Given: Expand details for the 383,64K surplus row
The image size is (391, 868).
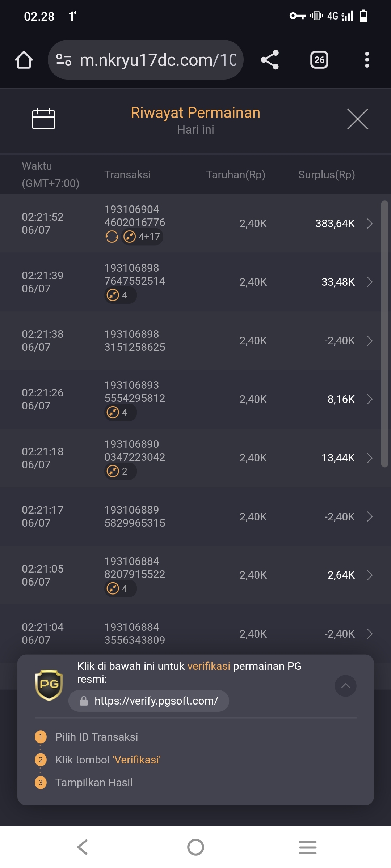Looking at the screenshot, I should [370, 224].
